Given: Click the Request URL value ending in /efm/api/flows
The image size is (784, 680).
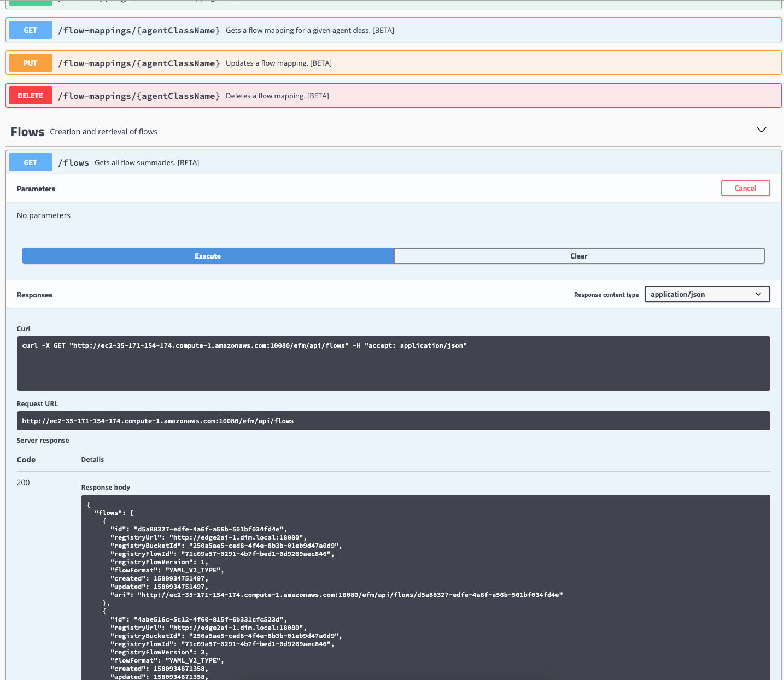Looking at the screenshot, I should [157, 421].
